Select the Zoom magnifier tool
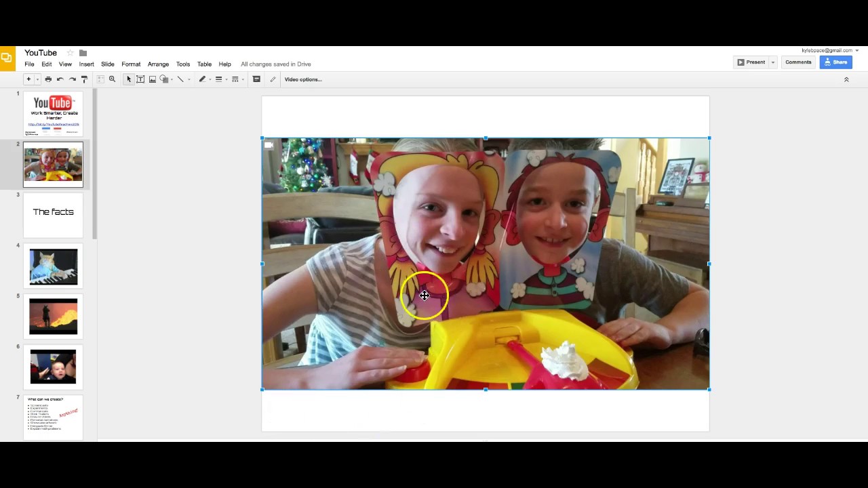The height and width of the screenshot is (488, 868). click(x=112, y=79)
